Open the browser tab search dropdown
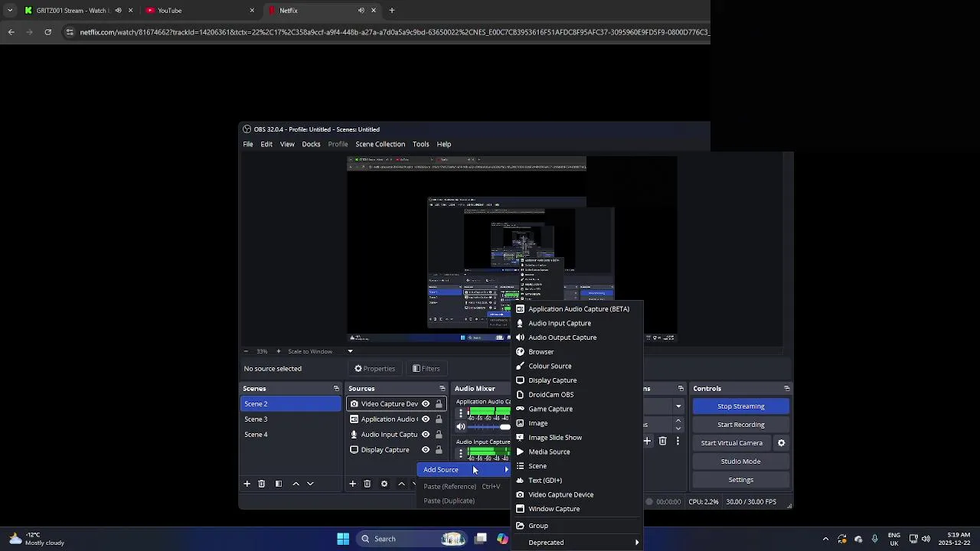980x551 pixels. point(9,11)
